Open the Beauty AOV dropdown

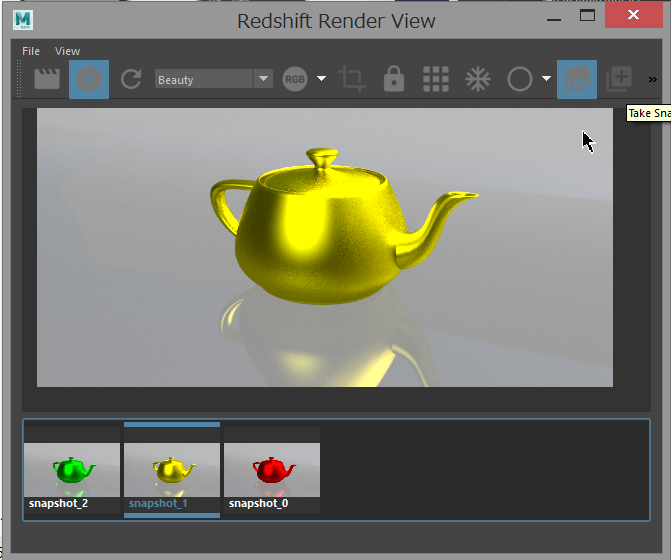tap(214, 79)
